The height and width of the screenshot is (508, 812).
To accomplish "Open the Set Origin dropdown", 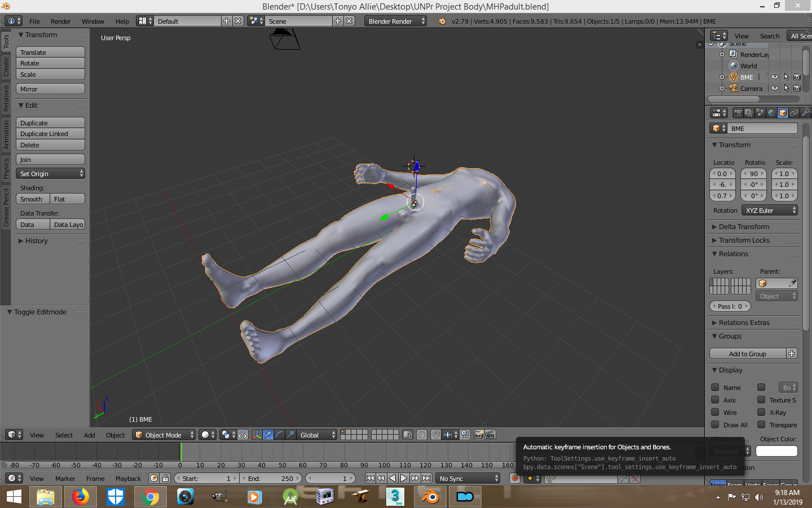I will pyautogui.click(x=50, y=174).
